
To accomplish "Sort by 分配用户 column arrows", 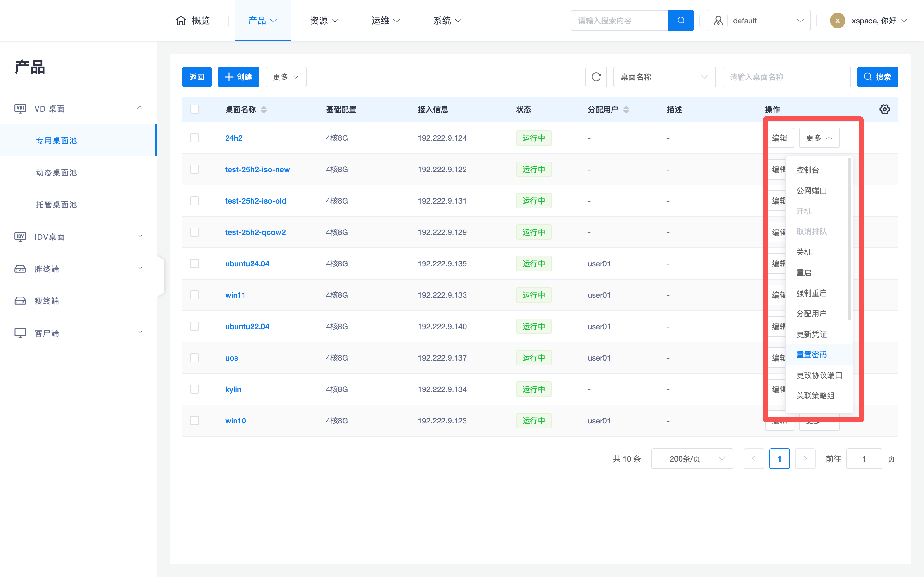I will (x=626, y=110).
